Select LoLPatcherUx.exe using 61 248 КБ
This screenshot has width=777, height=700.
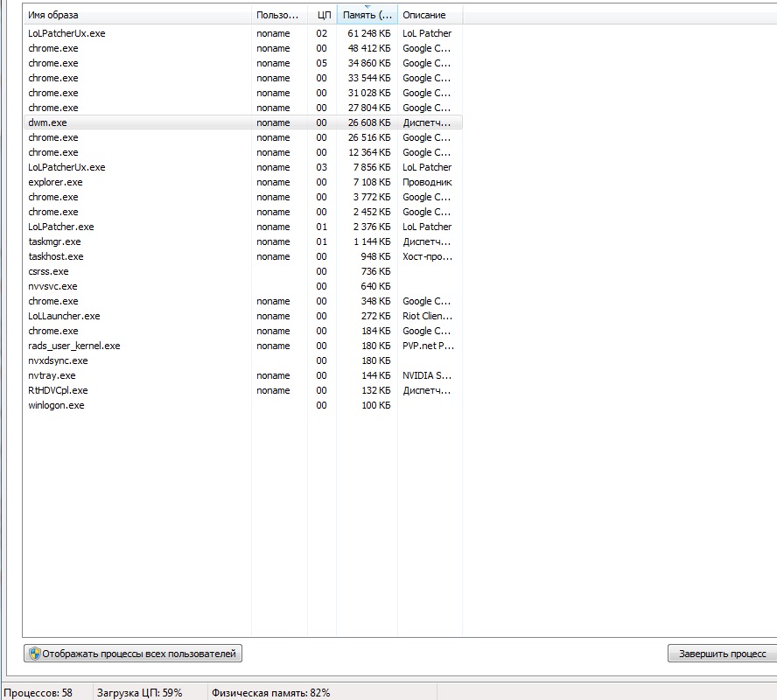66,33
